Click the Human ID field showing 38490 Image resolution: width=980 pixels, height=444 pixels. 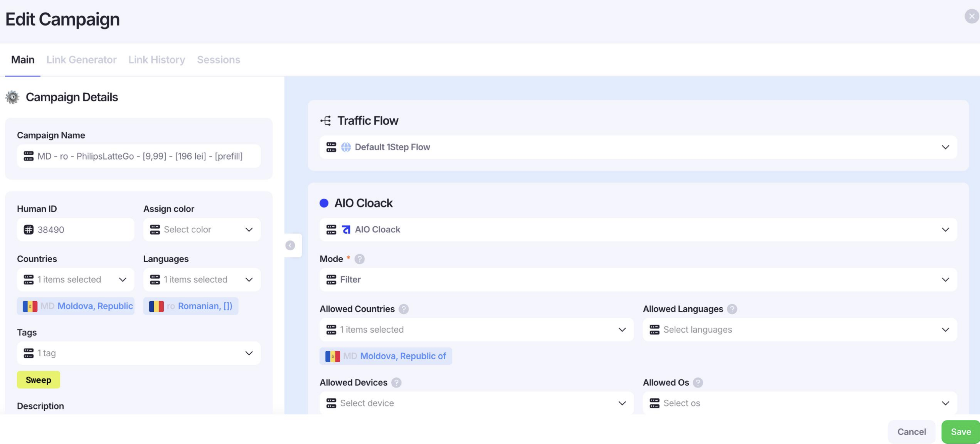(76, 230)
